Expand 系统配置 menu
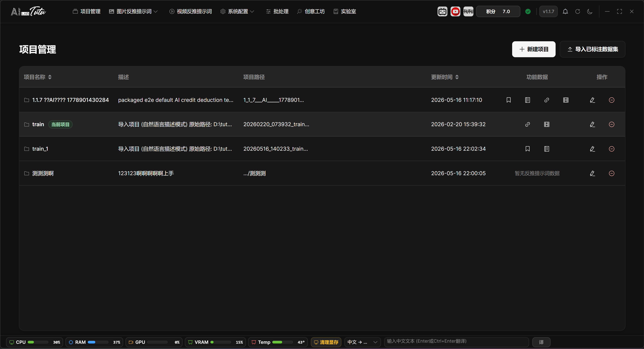The image size is (644, 349). pyautogui.click(x=237, y=12)
